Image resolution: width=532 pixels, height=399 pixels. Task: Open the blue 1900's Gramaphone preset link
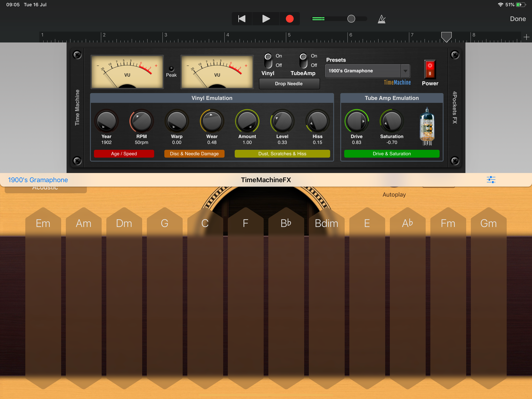click(x=38, y=180)
